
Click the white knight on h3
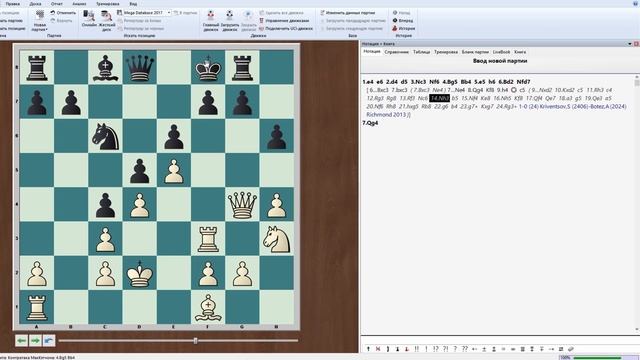pos(277,239)
